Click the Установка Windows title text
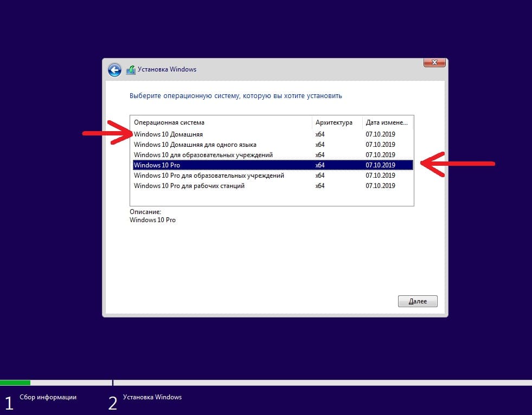532x415 pixels. pos(167,69)
